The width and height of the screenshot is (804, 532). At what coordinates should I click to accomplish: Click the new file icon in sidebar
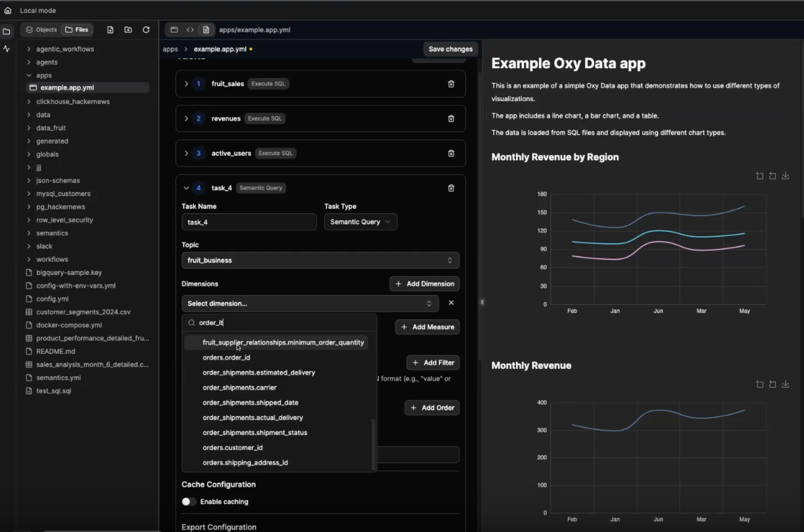coord(110,30)
